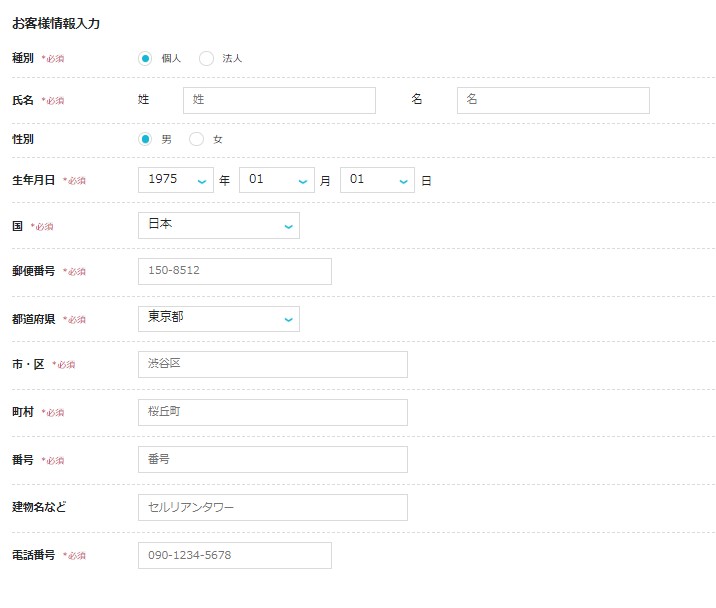Select the 個人 radio button
Screen dimensions: 716x608
[145, 58]
